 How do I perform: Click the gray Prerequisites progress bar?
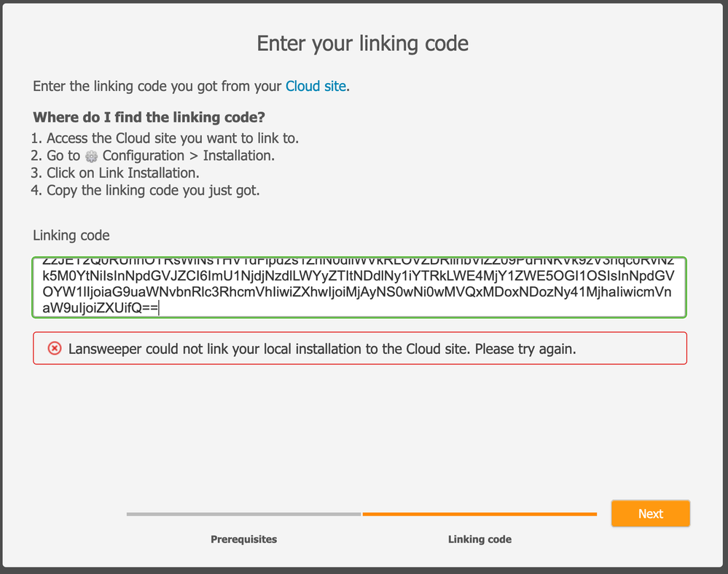[x=243, y=514]
